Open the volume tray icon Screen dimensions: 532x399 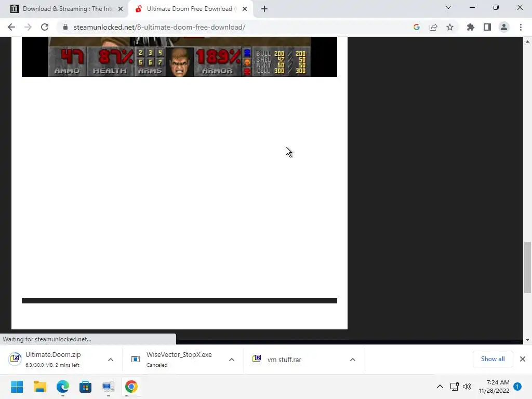467,387
